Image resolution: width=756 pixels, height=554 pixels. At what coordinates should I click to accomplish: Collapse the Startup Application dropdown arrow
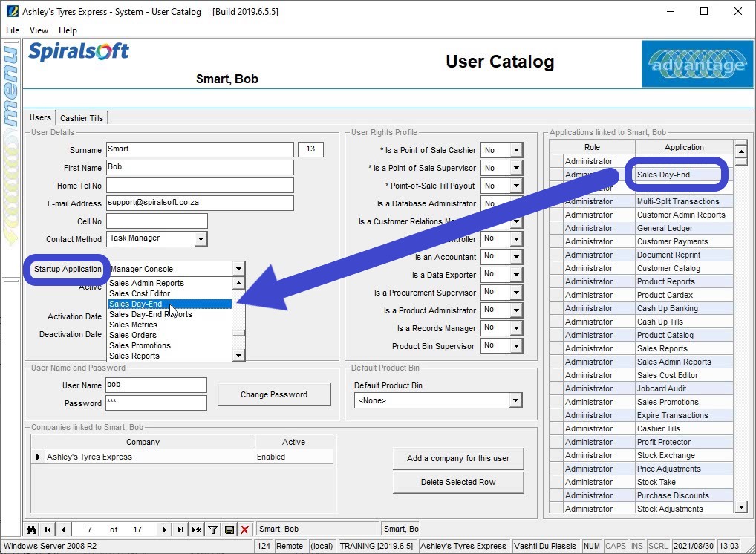click(x=238, y=269)
